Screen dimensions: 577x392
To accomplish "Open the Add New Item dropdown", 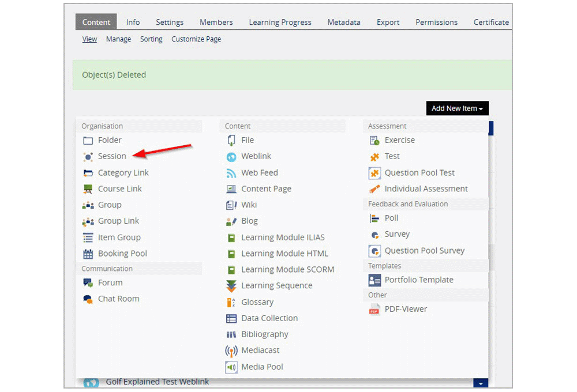I will click(458, 108).
